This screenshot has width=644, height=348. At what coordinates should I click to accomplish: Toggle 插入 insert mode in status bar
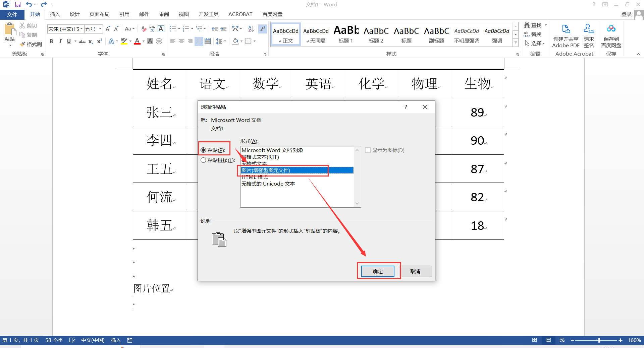[x=116, y=340]
